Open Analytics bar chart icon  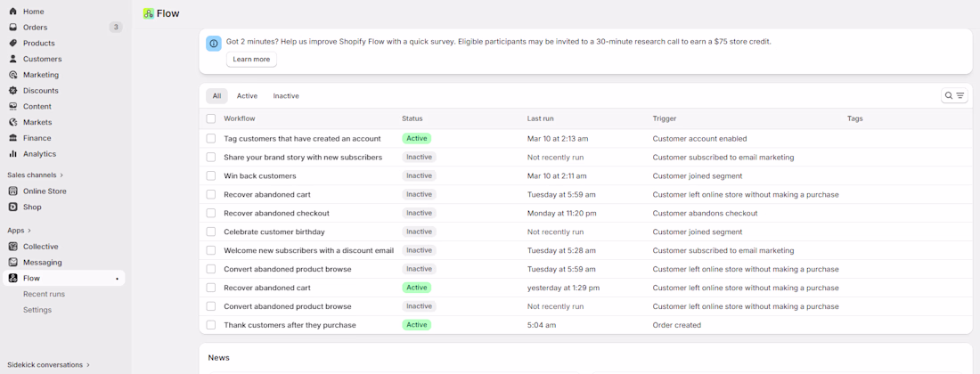pyautogui.click(x=12, y=154)
